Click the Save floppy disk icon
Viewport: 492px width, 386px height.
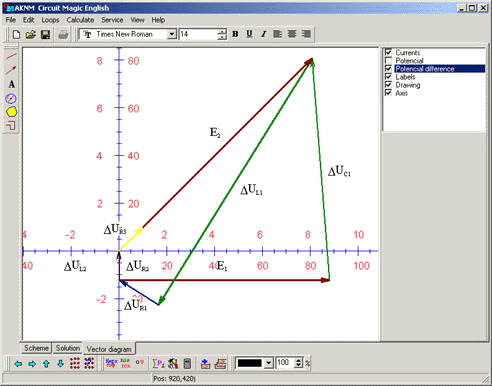[x=45, y=34]
